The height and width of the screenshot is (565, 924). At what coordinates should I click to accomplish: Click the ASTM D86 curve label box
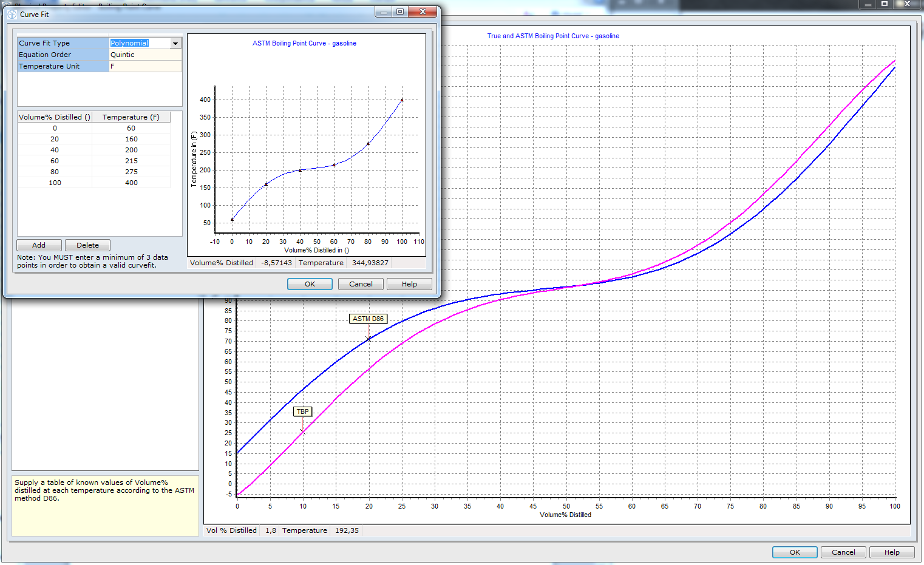coord(368,319)
